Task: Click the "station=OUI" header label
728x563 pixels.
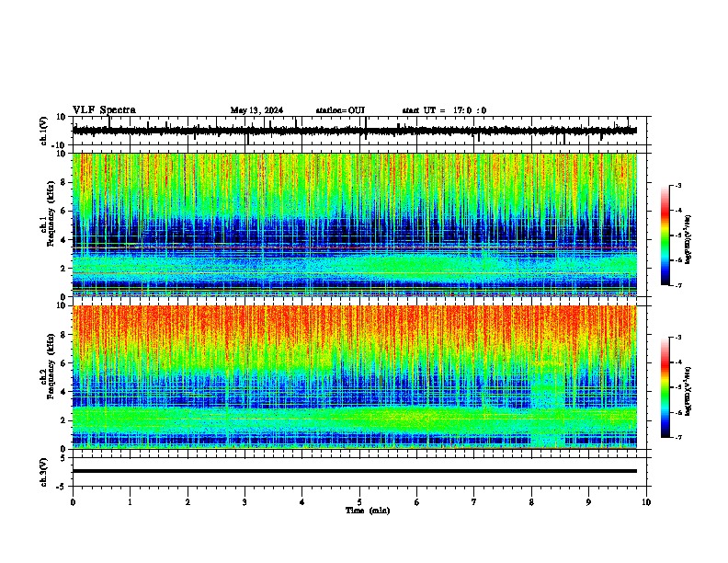Action: pyautogui.click(x=340, y=110)
